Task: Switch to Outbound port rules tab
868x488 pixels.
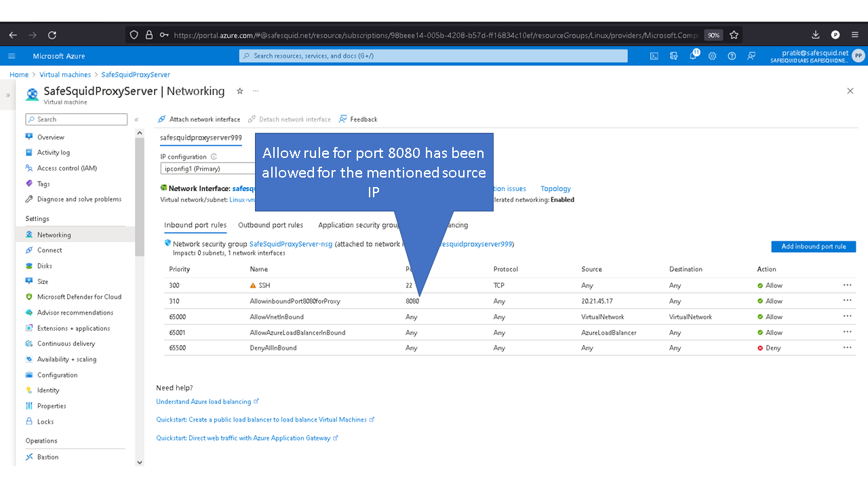Action: coord(271,225)
